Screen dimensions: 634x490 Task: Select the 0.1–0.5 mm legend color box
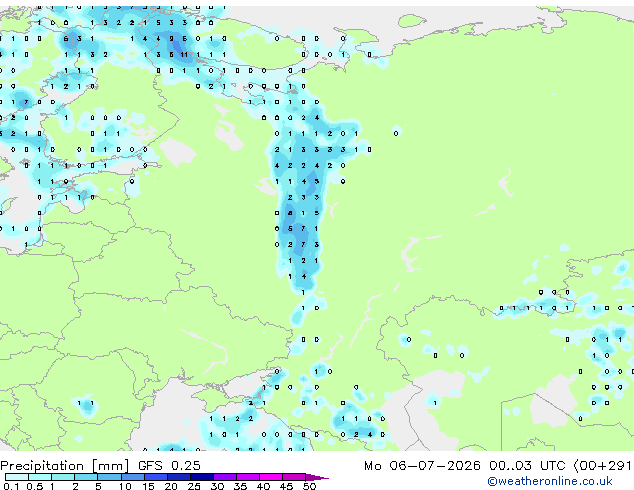(x=17, y=477)
